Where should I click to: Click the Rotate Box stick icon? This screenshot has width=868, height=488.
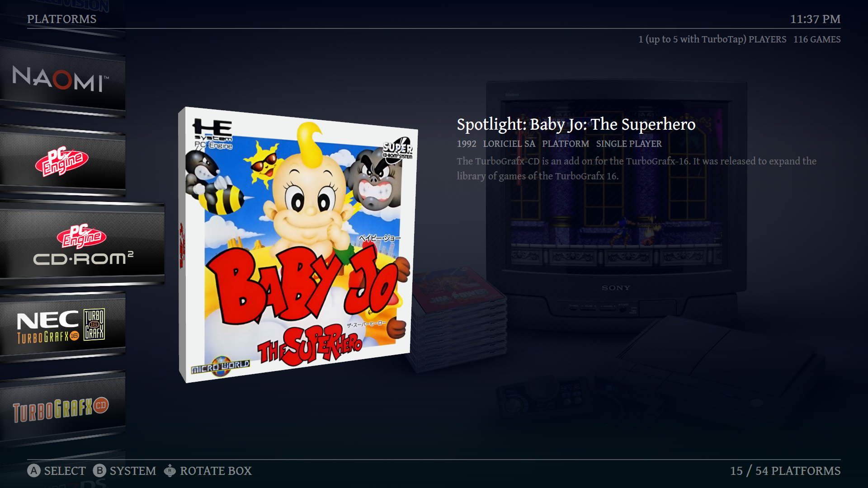(170, 471)
